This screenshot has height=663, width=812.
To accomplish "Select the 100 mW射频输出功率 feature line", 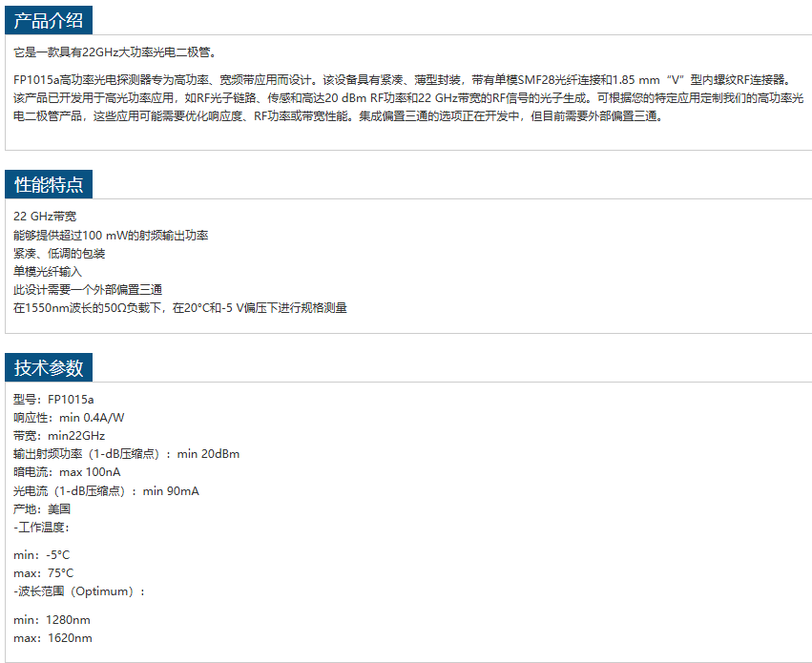I will click(111, 235).
